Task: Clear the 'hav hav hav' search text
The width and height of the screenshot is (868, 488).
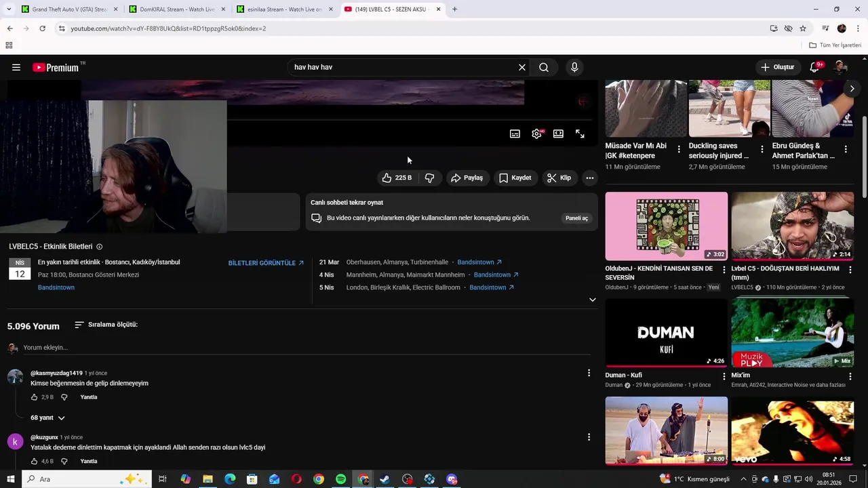Action: (x=521, y=67)
